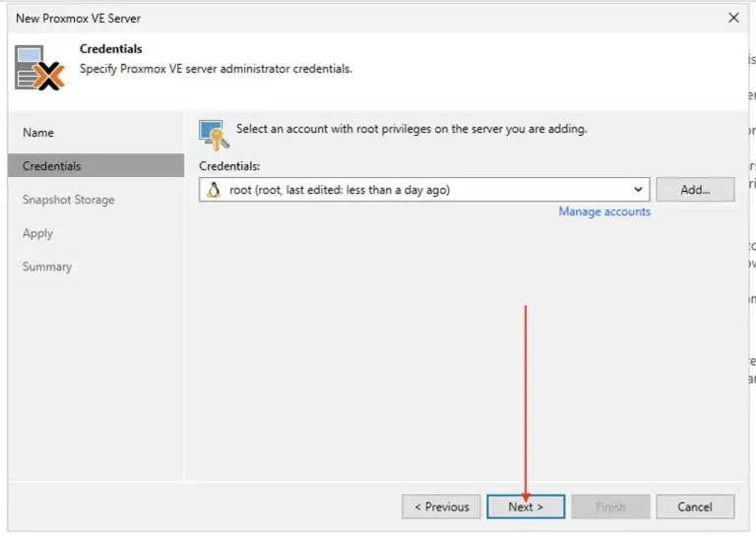This screenshot has width=756, height=537.
Task: Select the Credentials wizard step
Action: click(x=95, y=165)
